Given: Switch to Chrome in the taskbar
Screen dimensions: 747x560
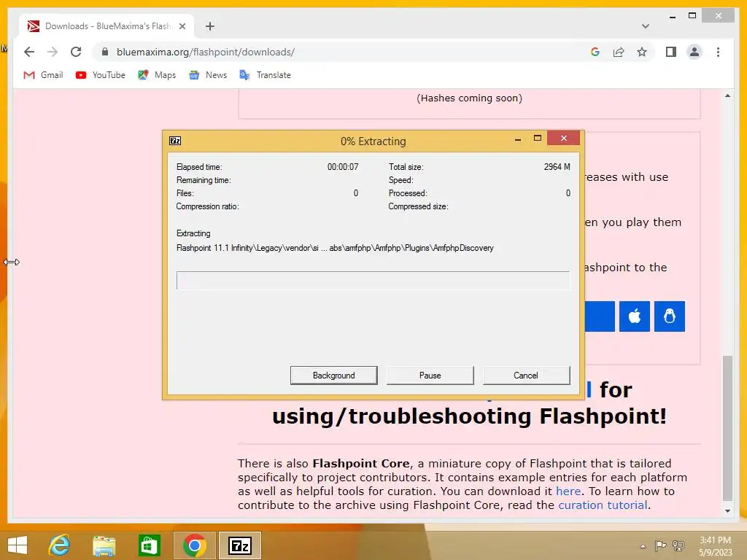Looking at the screenshot, I should pos(194,545).
